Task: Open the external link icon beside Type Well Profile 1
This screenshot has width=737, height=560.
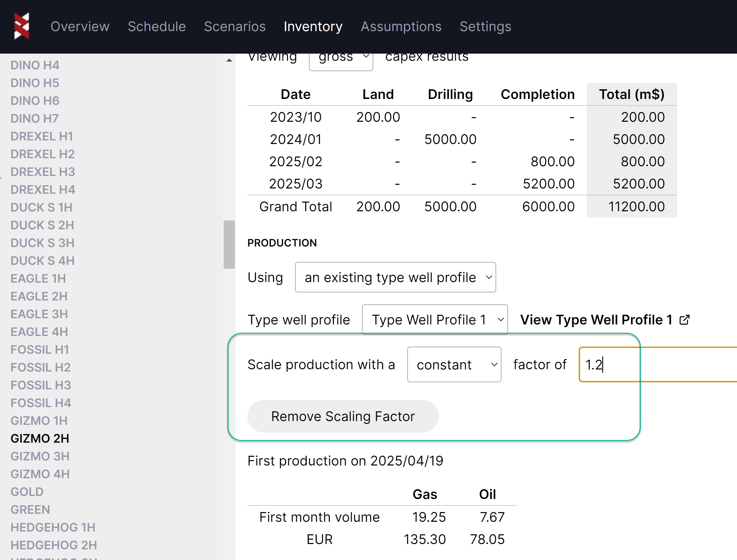Action: (x=684, y=320)
